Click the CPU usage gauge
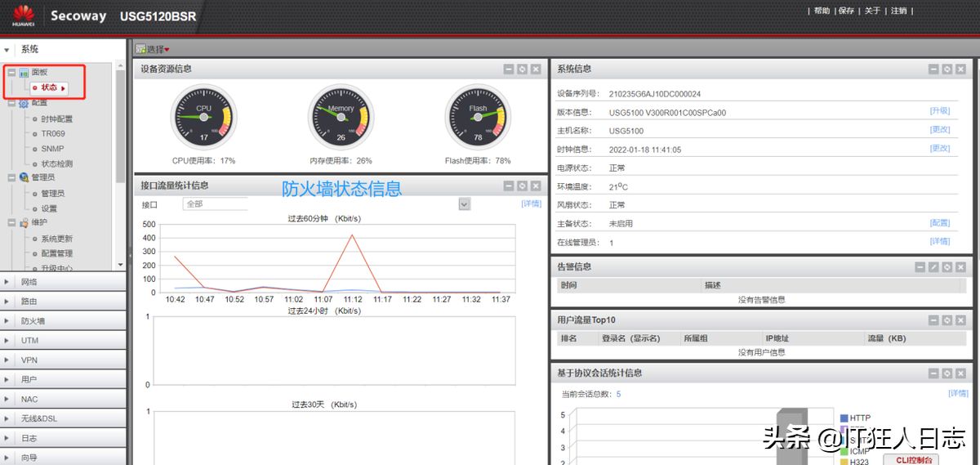 [x=204, y=117]
